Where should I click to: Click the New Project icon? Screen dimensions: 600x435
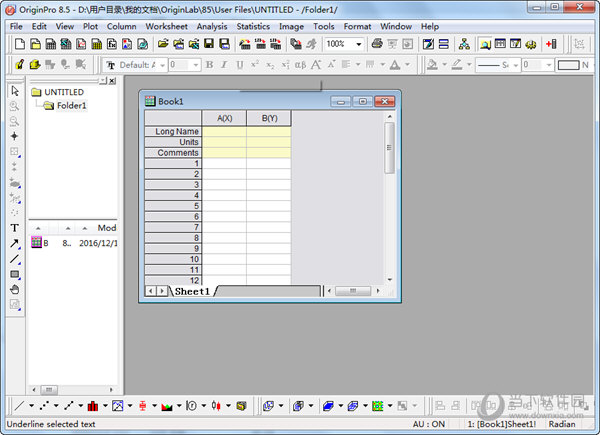20,44
